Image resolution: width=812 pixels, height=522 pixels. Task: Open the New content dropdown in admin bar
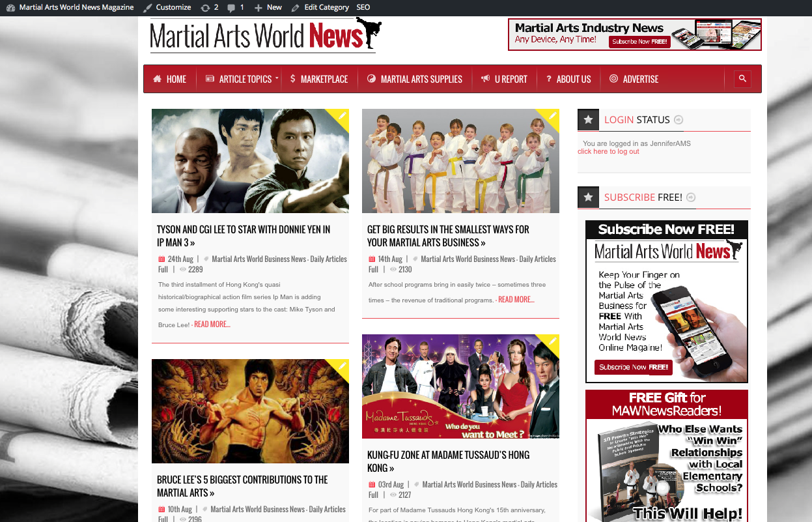tap(268, 7)
